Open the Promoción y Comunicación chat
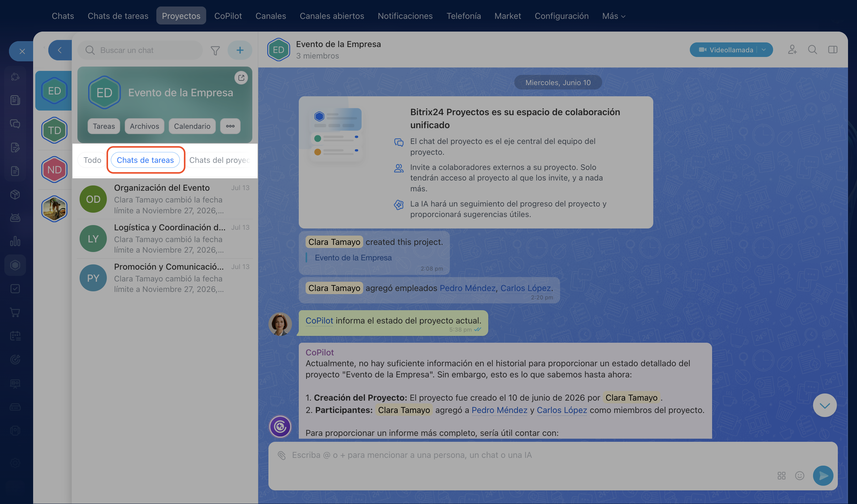Viewport: 857px width, 504px height. click(x=165, y=278)
